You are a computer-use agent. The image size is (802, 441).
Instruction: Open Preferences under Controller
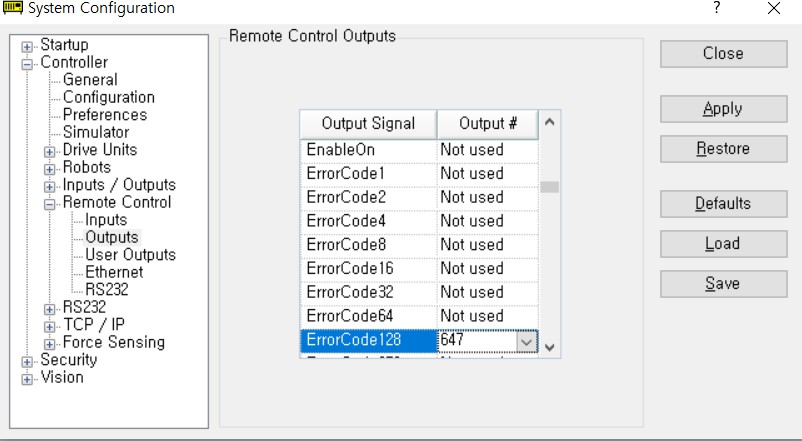click(105, 115)
